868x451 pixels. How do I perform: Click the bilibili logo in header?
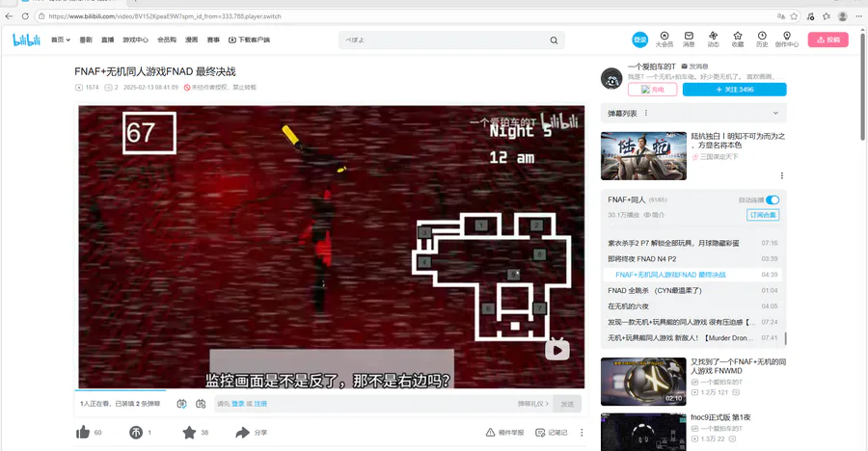27,40
